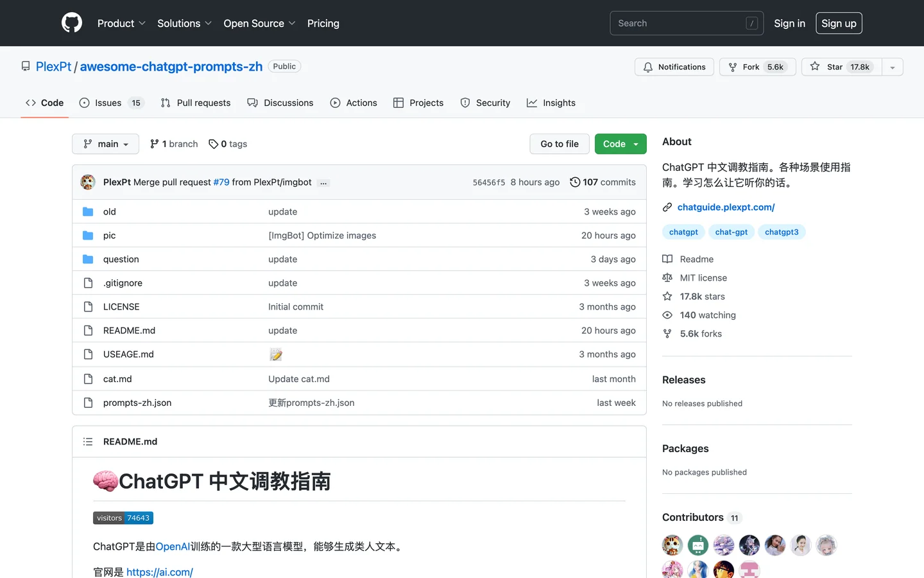Screen dimensions: 924x578
Task: Open the Insights tab
Action: pos(551,103)
